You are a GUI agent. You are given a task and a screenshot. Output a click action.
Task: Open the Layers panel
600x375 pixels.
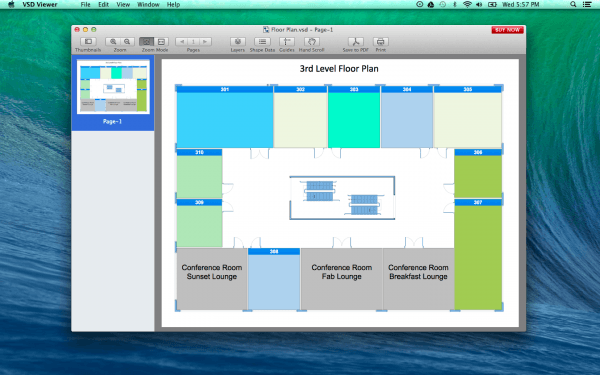point(238,42)
